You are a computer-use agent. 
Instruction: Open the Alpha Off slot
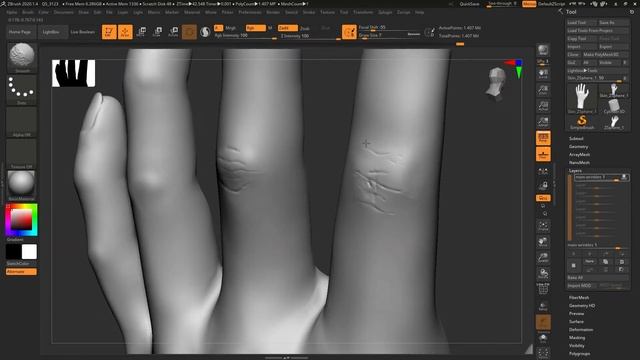pos(22,122)
